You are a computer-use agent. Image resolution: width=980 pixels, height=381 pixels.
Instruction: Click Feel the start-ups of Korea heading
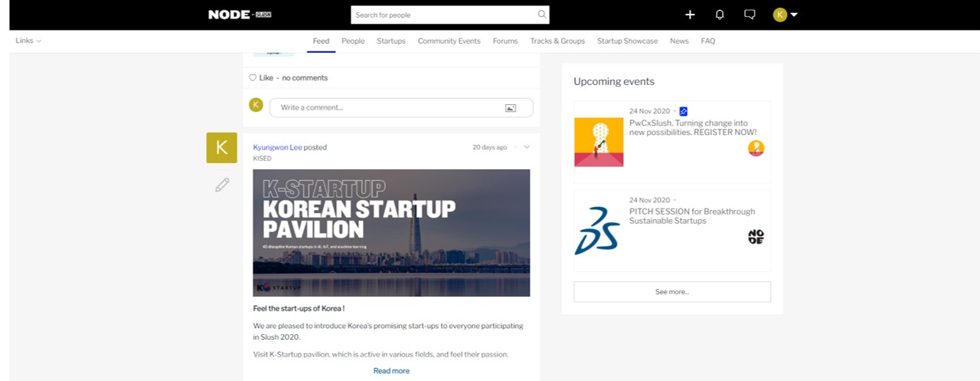(x=299, y=308)
